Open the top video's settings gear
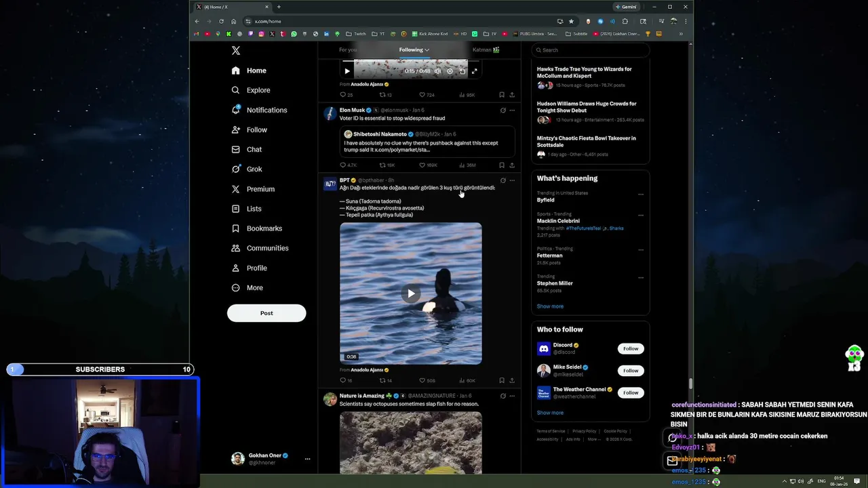Image resolution: width=868 pixels, height=488 pixels. tap(450, 71)
